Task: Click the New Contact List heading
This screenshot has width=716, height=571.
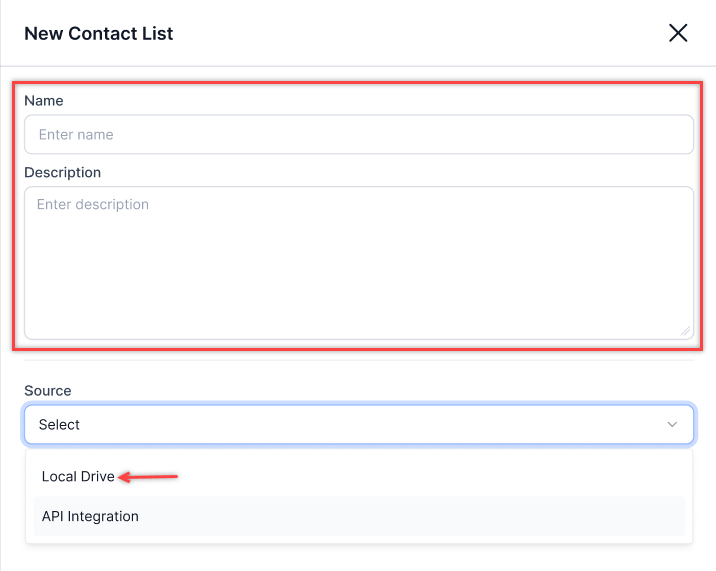Action: (x=99, y=33)
